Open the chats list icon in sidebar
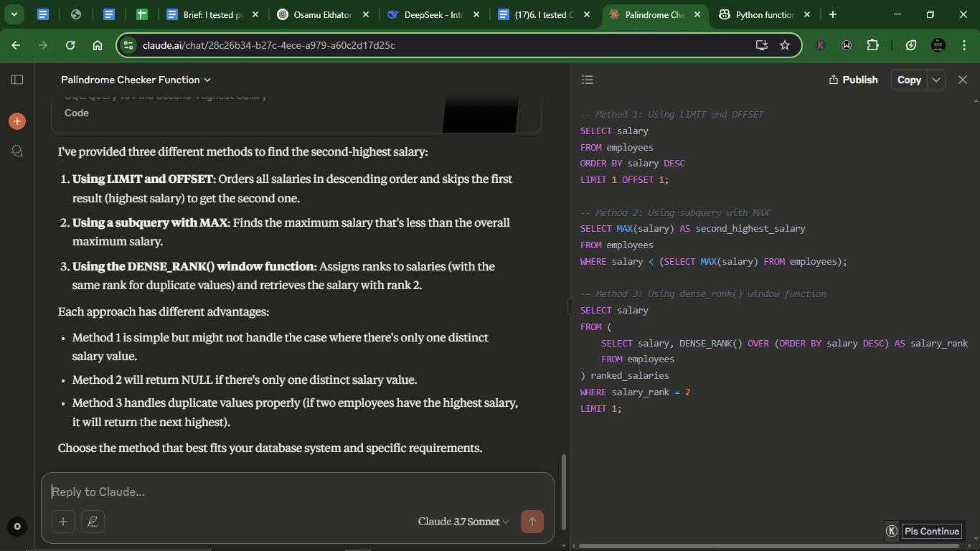The height and width of the screenshot is (551, 980). [x=17, y=151]
